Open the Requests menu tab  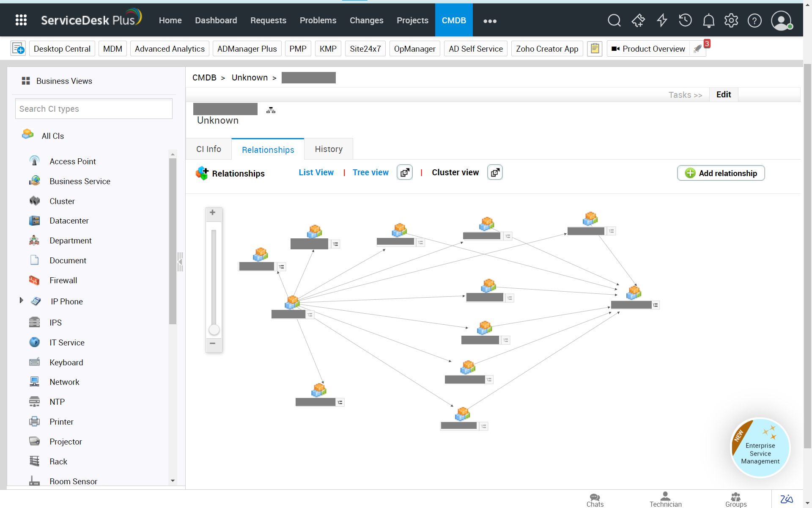tap(268, 20)
